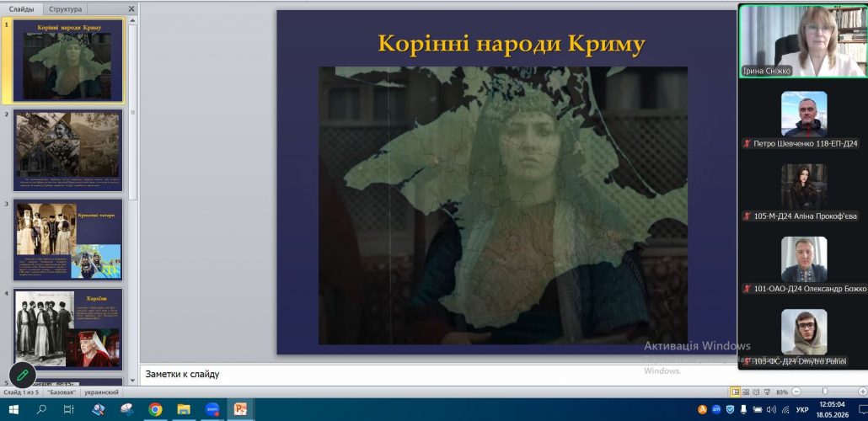Open Windows taskbar search
The width and height of the screenshot is (868, 421).
41,409
